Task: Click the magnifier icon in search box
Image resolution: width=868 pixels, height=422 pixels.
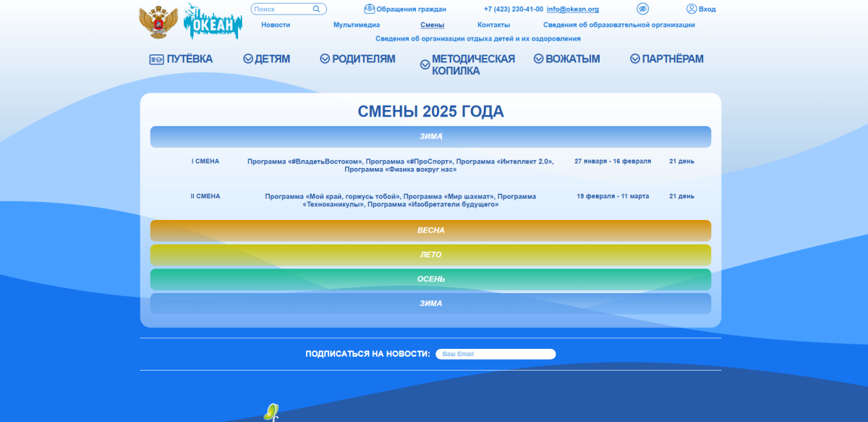Action: [317, 9]
